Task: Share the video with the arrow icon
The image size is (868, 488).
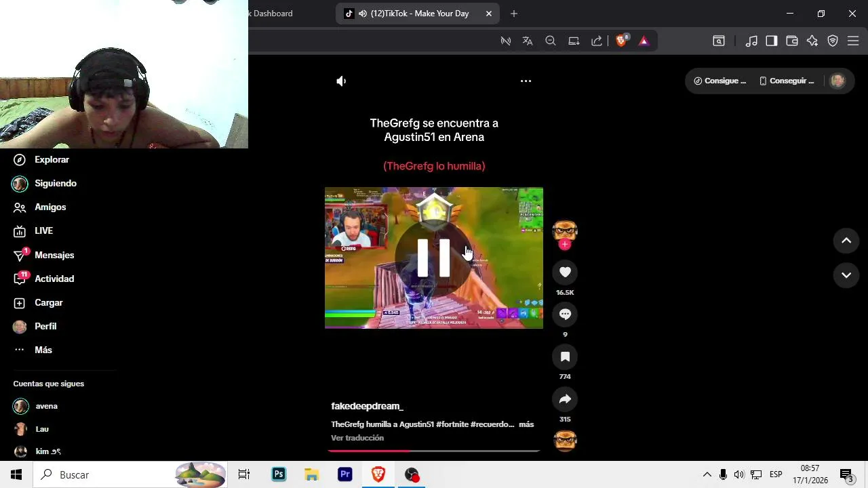Action: pyautogui.click(x=565, y=399)
